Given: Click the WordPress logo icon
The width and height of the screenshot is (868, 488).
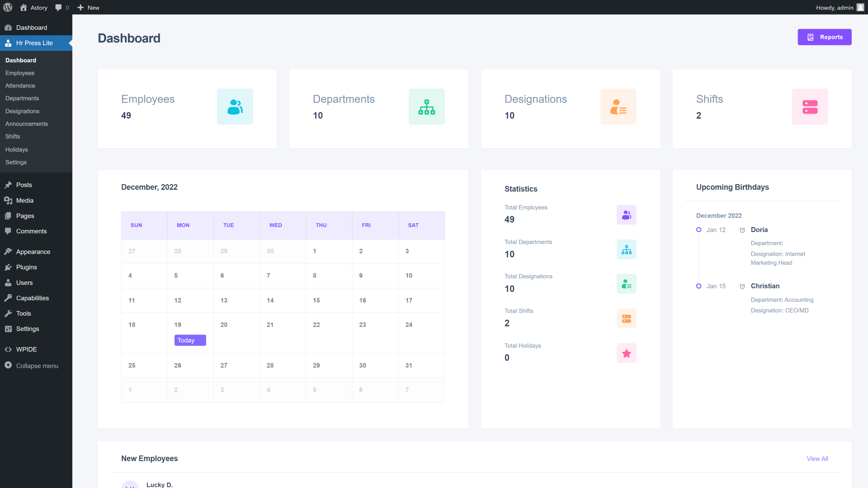Looking at the screenshot, I should (x=8, y=7).
